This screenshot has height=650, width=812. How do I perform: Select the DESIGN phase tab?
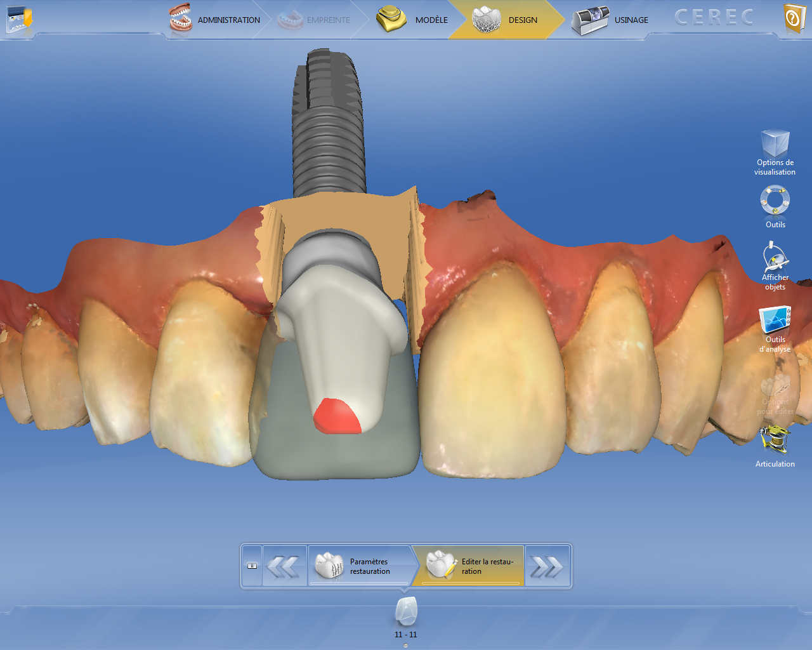pyautogui.click(x=506, y=20)
